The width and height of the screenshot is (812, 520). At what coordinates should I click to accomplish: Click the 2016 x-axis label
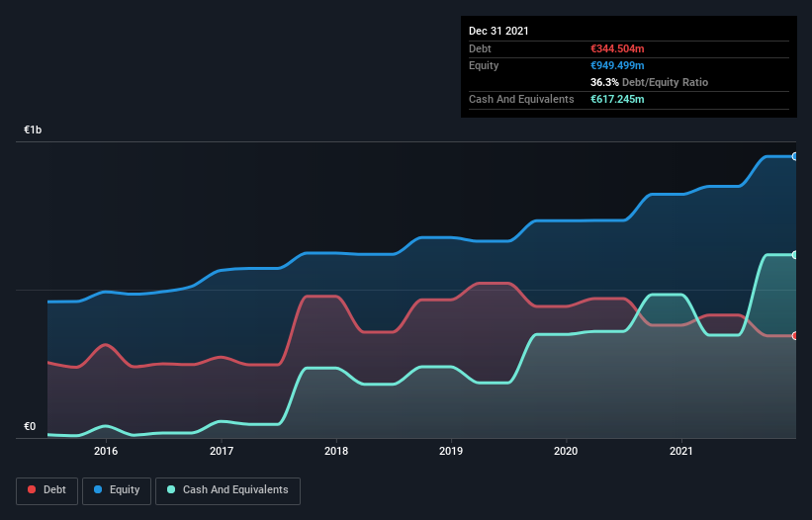[106, 451]
